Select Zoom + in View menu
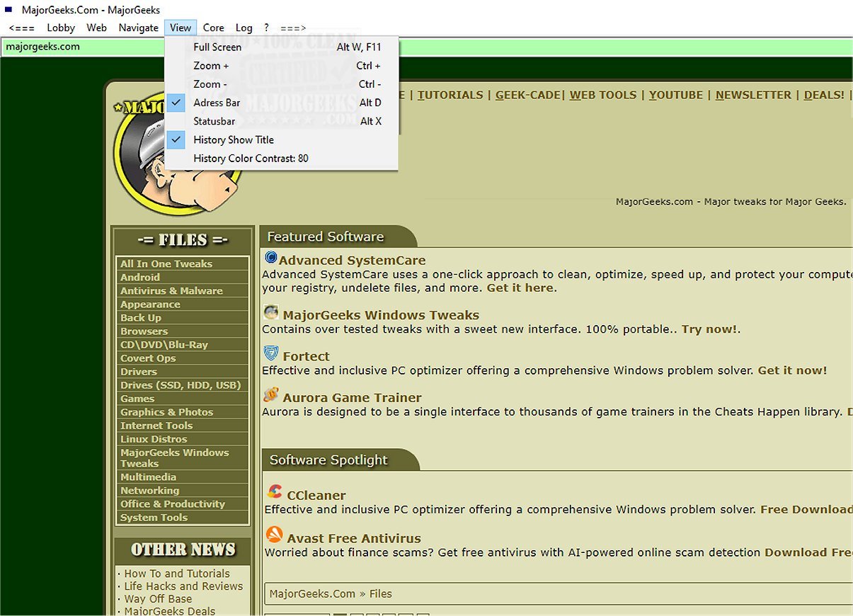This screenshot has height=616, width=853. click(x=282, y=65)
